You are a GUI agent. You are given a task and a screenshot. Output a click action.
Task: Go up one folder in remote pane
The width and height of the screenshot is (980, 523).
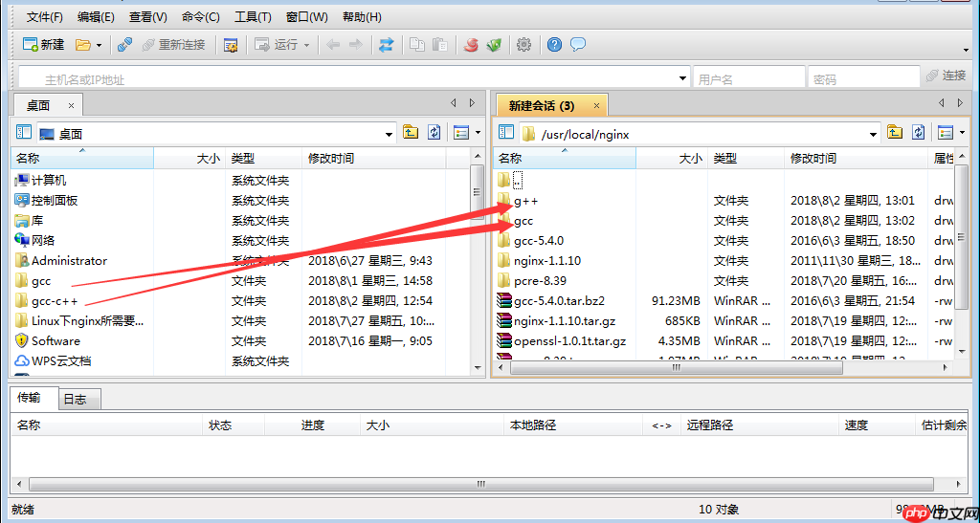[x=895, y=132]
